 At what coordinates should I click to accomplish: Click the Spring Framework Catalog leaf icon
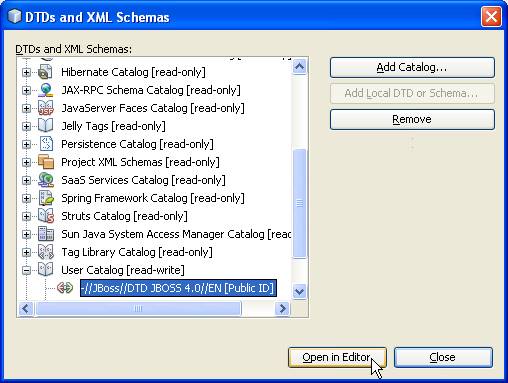[x=46, y=198]
